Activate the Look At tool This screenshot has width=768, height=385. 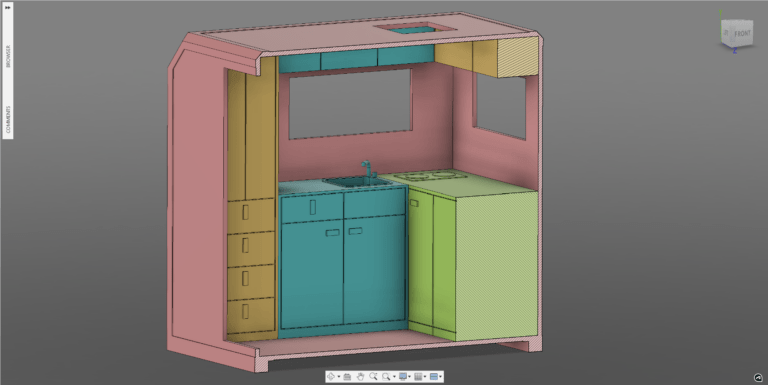(347, 377)
